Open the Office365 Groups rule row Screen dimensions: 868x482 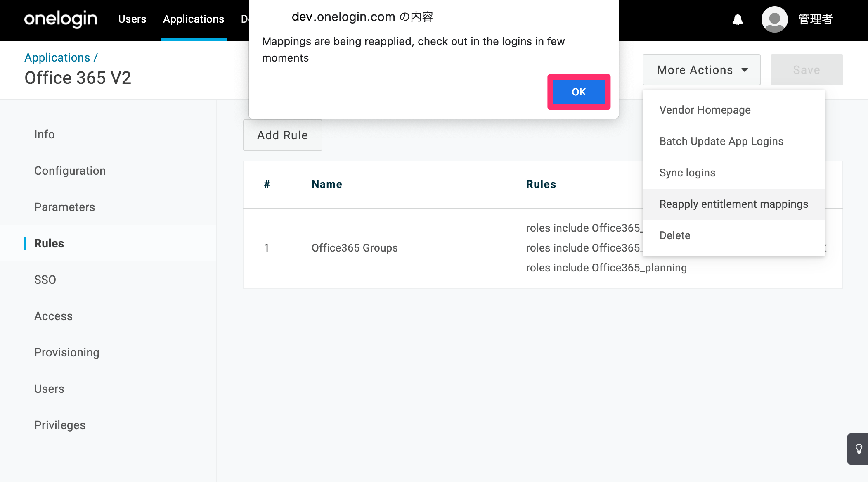(543, 248)
